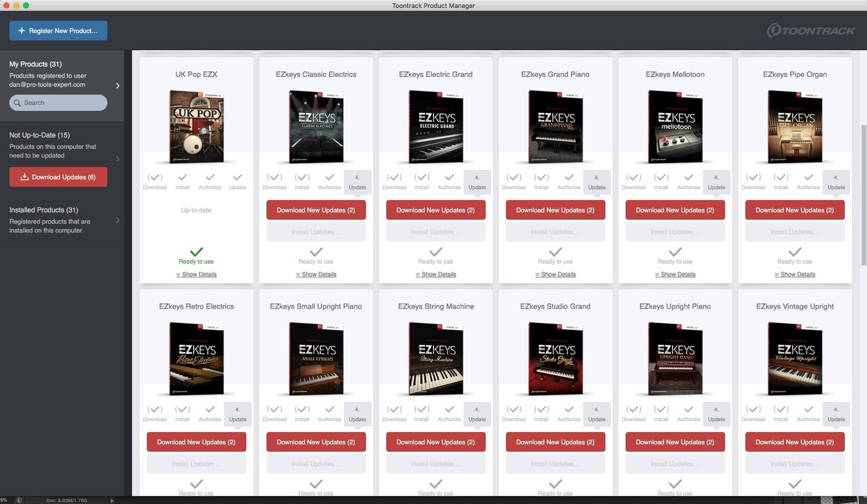The image size is (867, 504).
Task: Click the Register New Product button
Action: (x=58, y=30)
